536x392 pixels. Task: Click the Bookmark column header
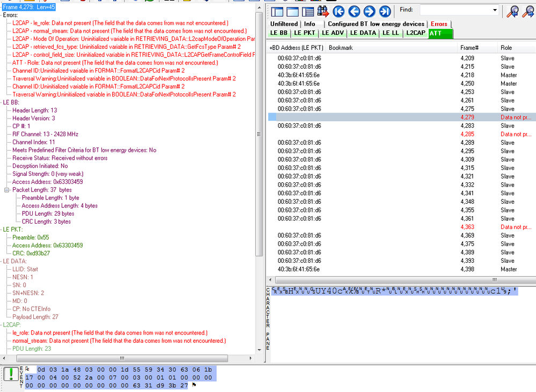click(x=391, y=48)
